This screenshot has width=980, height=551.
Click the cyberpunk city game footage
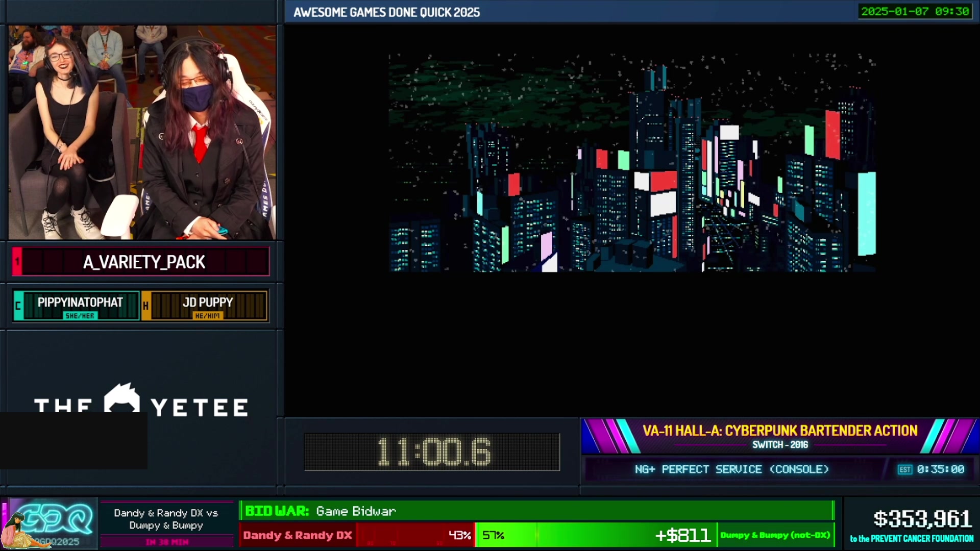click(632, 163)
